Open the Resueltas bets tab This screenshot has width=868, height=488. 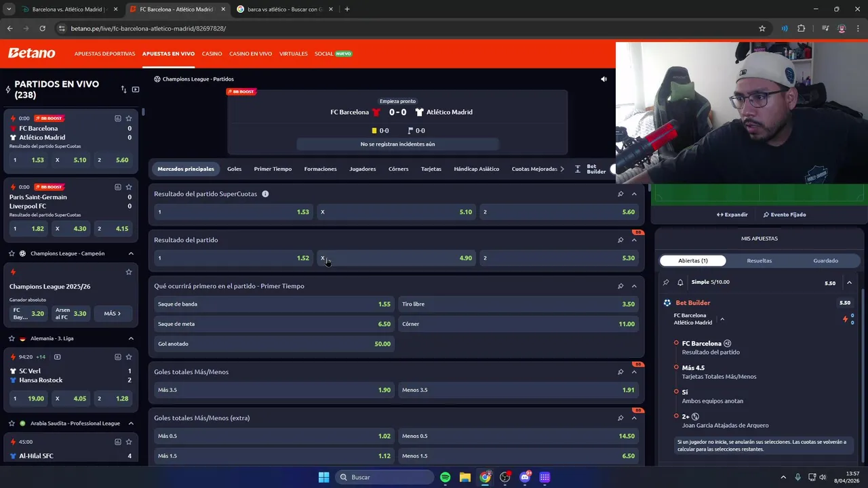coord(759,260)
